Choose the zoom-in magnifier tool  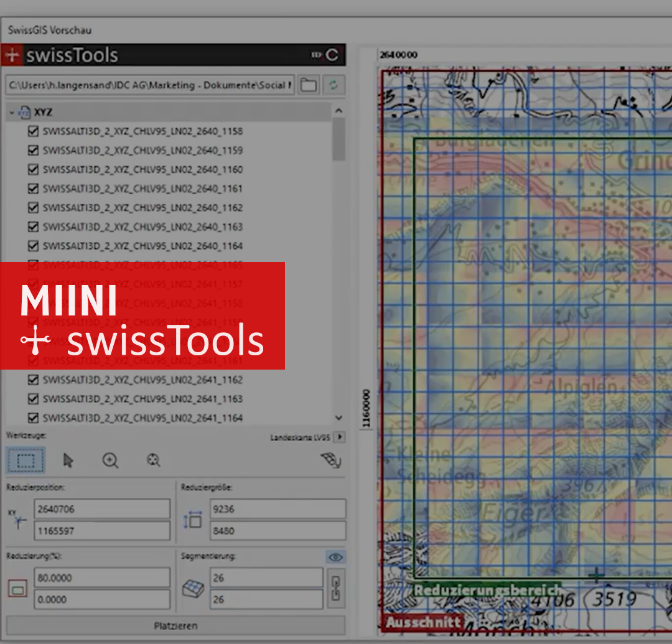[x=110, y=460]
